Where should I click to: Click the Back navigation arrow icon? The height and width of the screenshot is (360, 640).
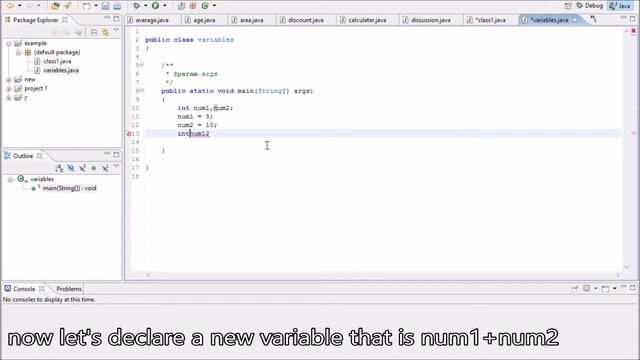(x=10, y=6)
